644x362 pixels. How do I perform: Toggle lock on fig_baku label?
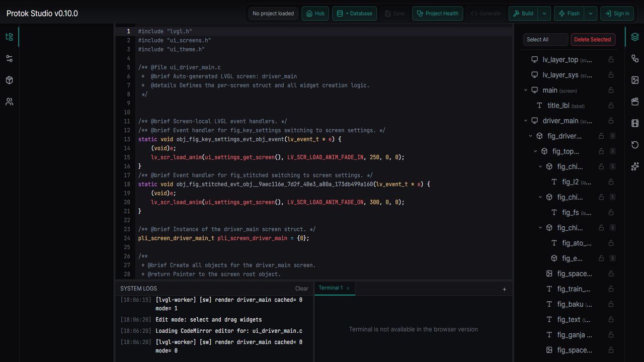(x=611, y=304)
